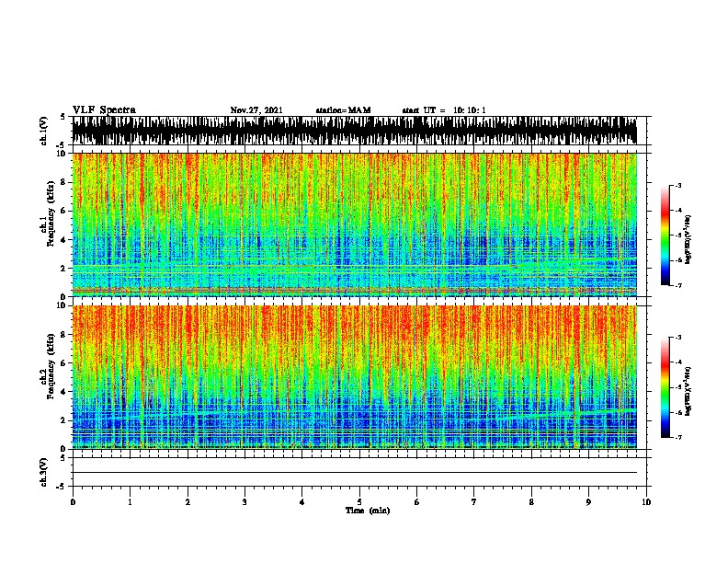
Task: Click the ch.1 frequency axis "6" tick
Action: (64, 211)
